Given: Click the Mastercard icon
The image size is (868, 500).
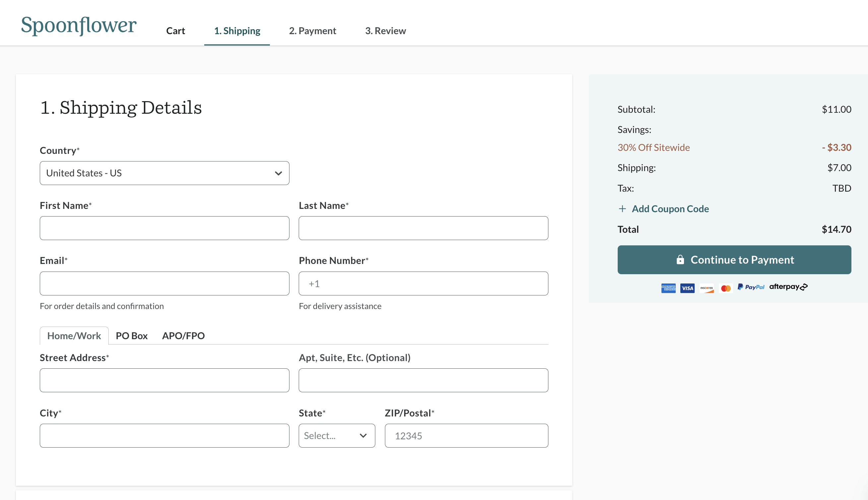Looking at the screenshot, I should [x=726, y=288].
